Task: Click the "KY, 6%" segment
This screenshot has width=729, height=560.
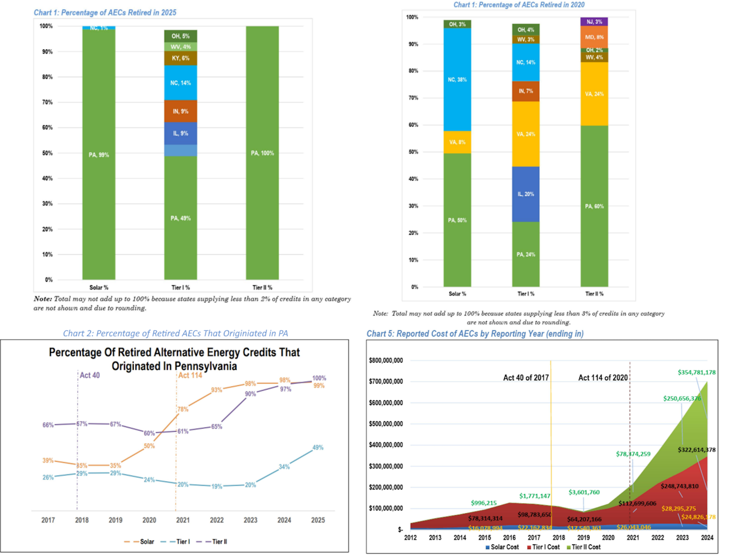Action: (180, 58)
